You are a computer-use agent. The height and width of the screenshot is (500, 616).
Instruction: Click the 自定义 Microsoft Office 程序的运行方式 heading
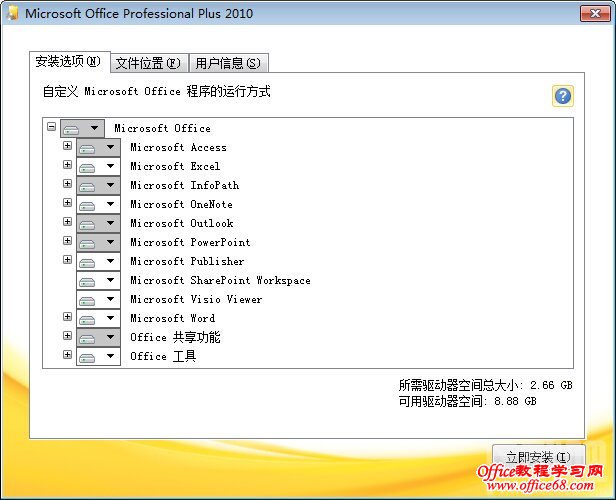pyautogui.click(x=156, y=92)
